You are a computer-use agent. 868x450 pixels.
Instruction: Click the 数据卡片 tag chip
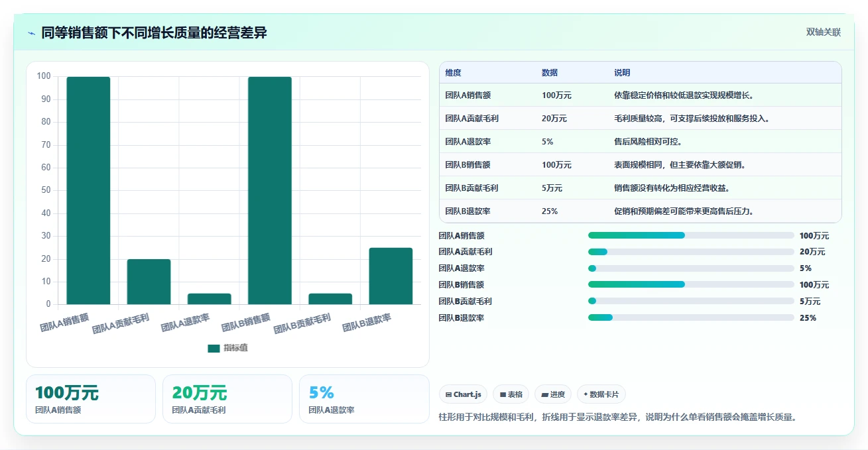[601, 394]
